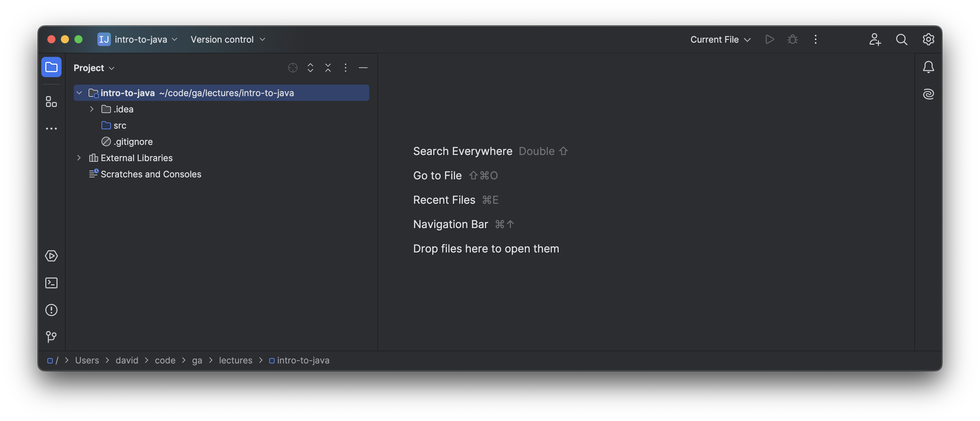Start debugging via the bug icon
The image size is (980, 421).
pyautogui.click(x=792, y=39)
